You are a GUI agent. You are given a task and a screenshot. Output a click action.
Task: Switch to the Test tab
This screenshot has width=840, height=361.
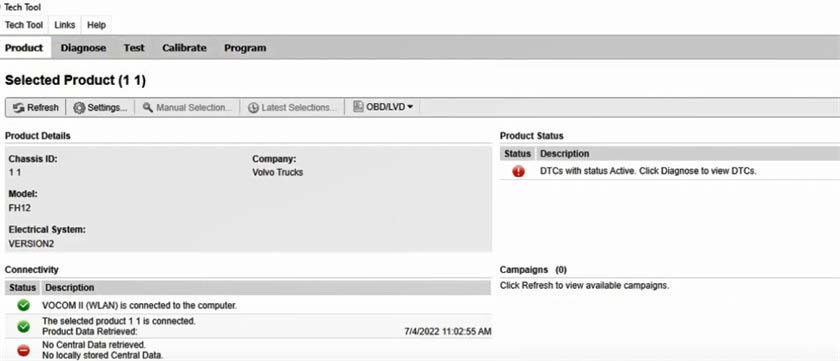[134, 48]
